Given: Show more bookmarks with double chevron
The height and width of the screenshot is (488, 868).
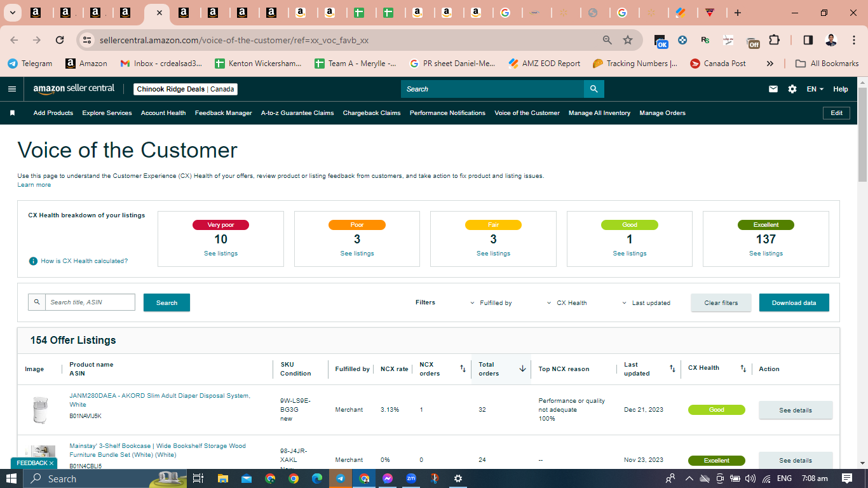Looking at the screenshot, I should tap(770, 64).
